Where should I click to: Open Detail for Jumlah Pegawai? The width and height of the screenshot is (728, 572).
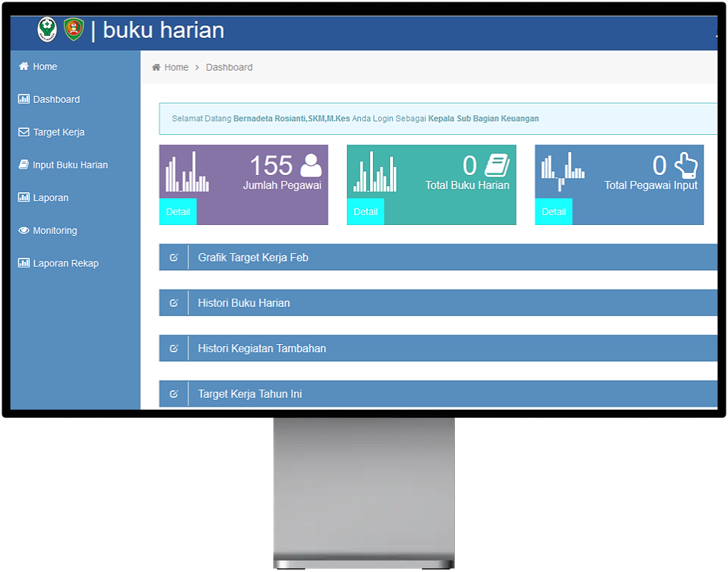178,212
